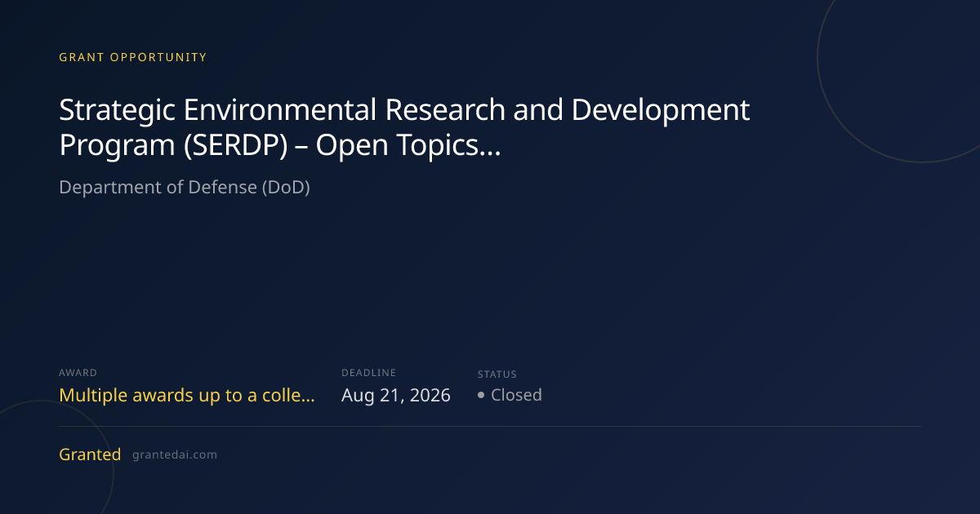Click the 'Aug 21, 2026' deadline date
The width and height of the screenshot is (980, 514).
click(x=396, y=396)
